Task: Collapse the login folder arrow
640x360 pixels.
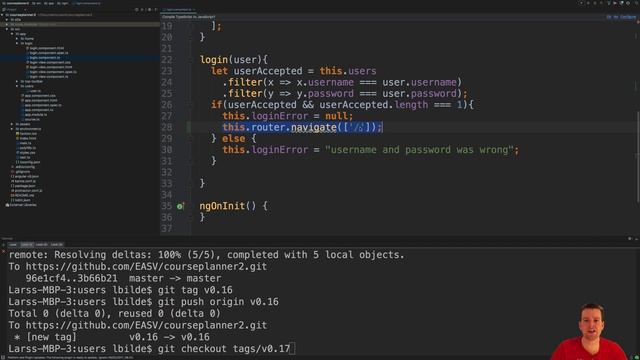Action: click(17, 43)
